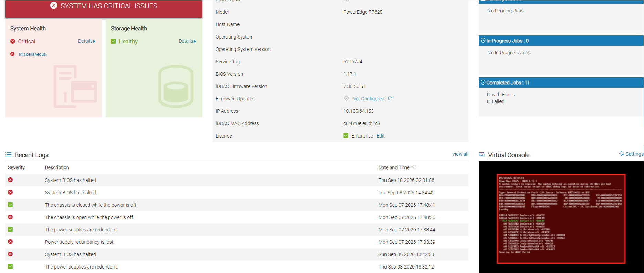Click the Miscellaneous error icon
Screen dimensions: 644x273
pyautogui.click(x=12, y=54)
